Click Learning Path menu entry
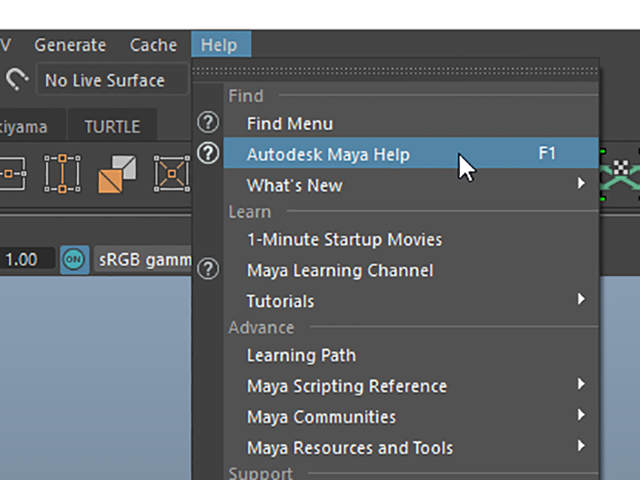Screen dimensions: 640x480 pos(411,355)
